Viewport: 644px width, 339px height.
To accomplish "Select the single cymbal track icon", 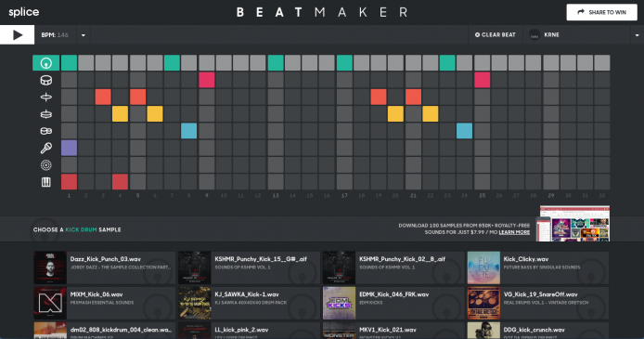I will (x=46, y=97).
